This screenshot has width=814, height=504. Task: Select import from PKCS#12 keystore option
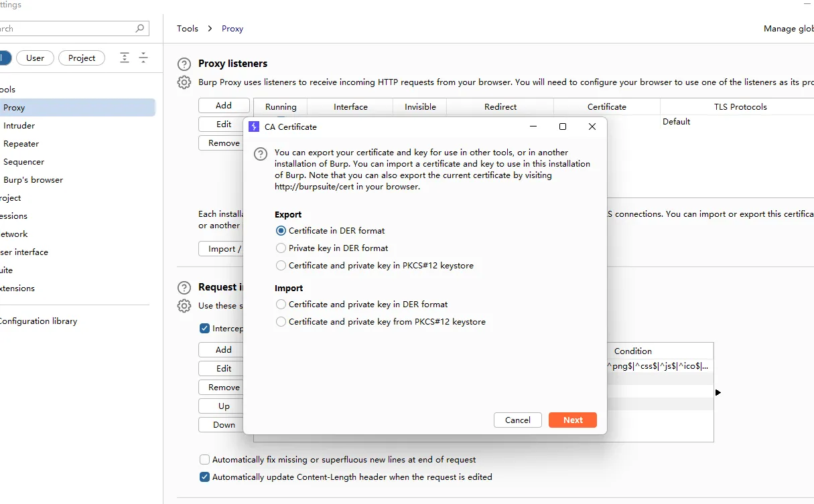click(281, 321)
